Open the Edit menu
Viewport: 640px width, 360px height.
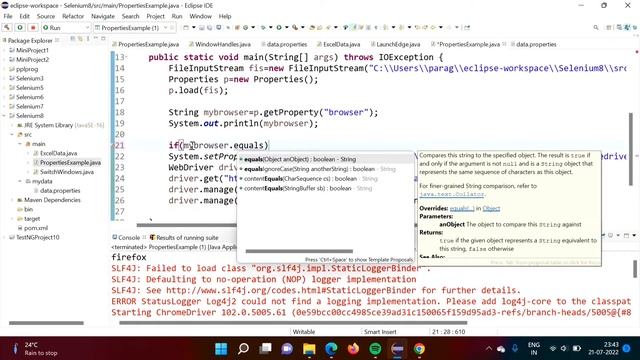coord(24,16)
